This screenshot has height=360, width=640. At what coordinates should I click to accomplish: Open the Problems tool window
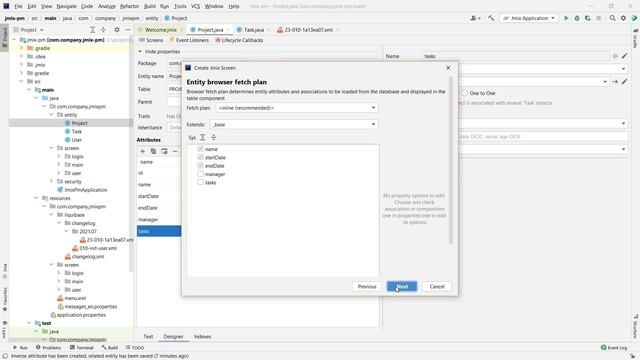coord(48,348)
